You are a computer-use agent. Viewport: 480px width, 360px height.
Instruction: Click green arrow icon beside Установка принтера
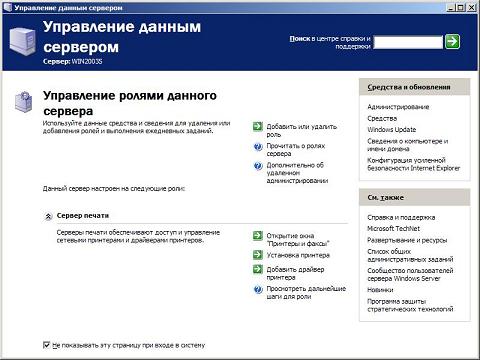[x=258, y=255]
